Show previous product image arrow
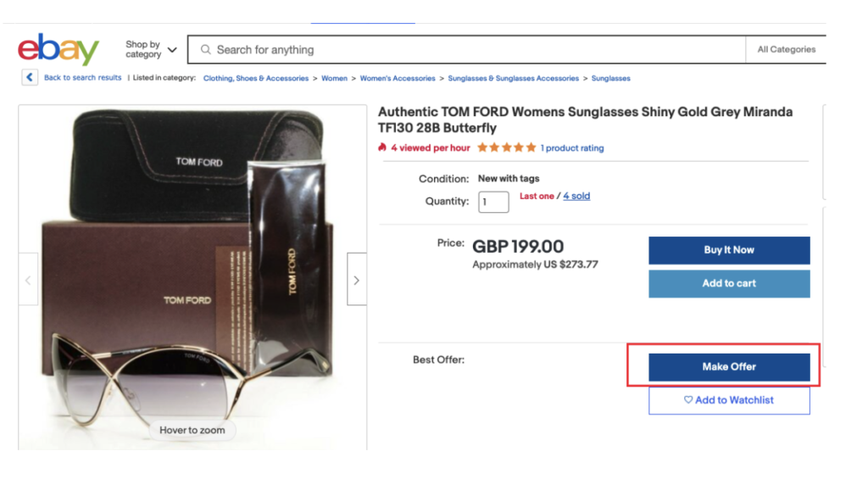 click(28, 280)
